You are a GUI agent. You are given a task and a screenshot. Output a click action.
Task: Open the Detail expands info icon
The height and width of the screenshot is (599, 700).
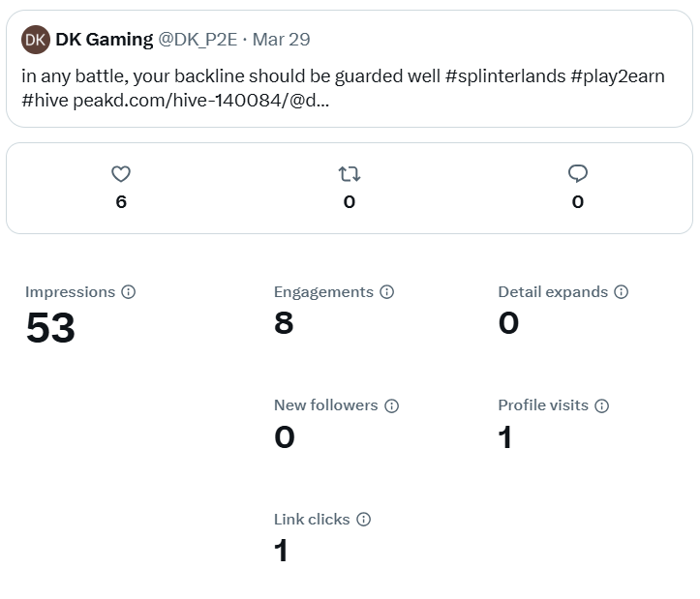tap(621, 292)
